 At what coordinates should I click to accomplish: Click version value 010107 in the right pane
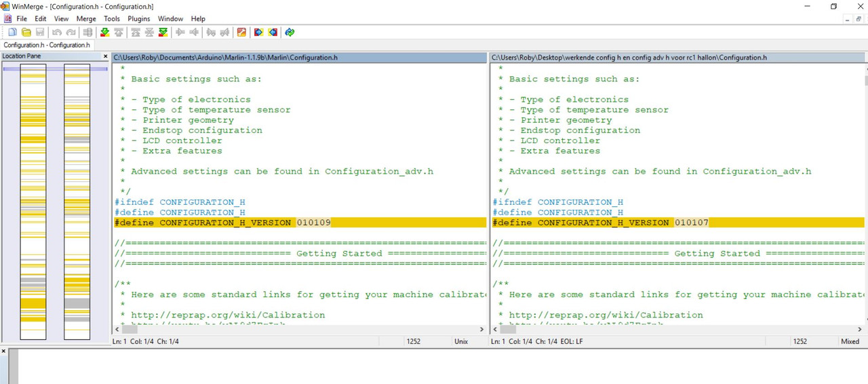click(x=692, y=223)
